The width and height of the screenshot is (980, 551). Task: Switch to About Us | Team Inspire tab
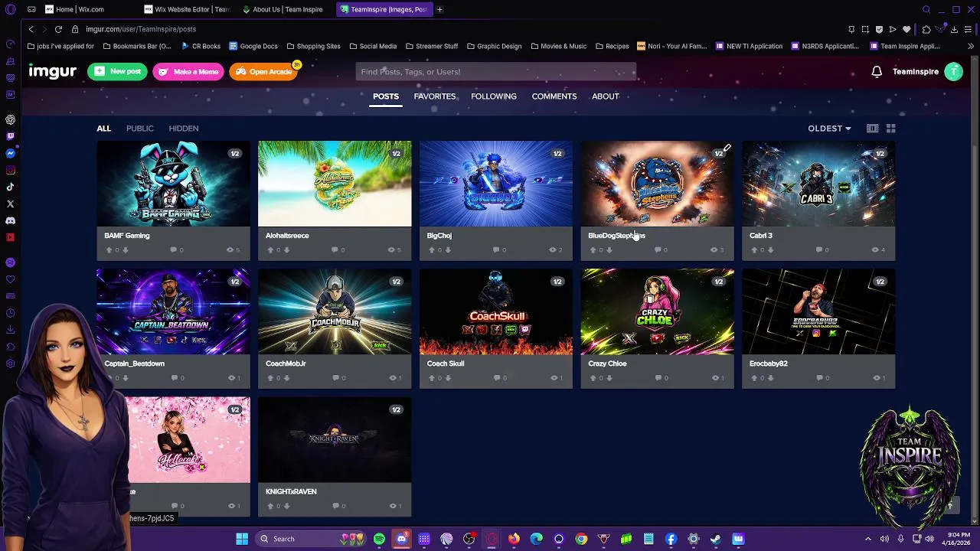click(287, 9)
